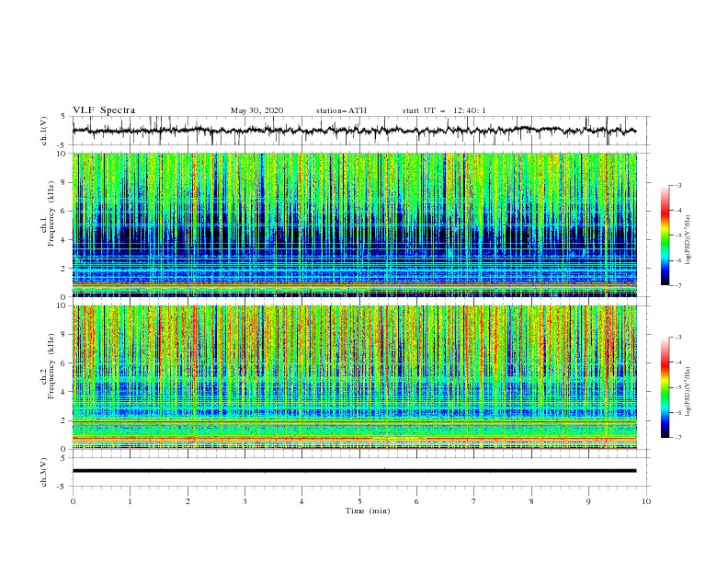Click the "-6" tick on ch.1 colorbar
Screen dimensions: 728x563
point(677,260)
